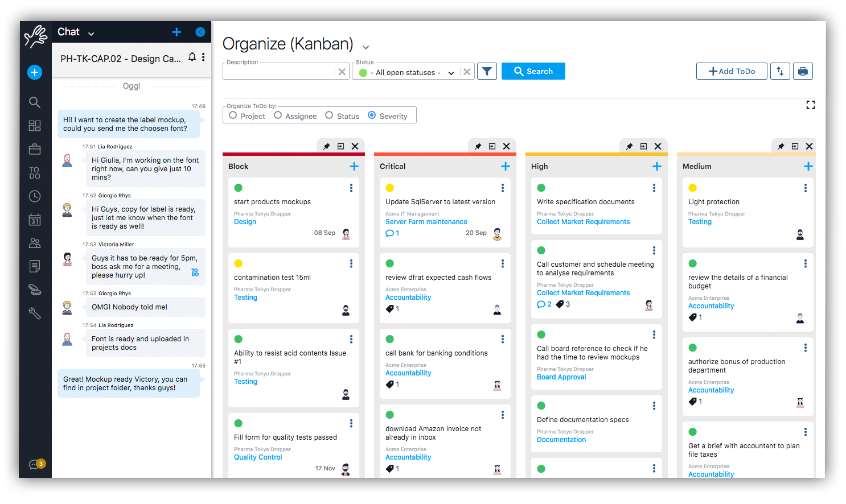Screen dimensions: 846x504
Task: Click the filter funnel button
Action: [487, 71]
